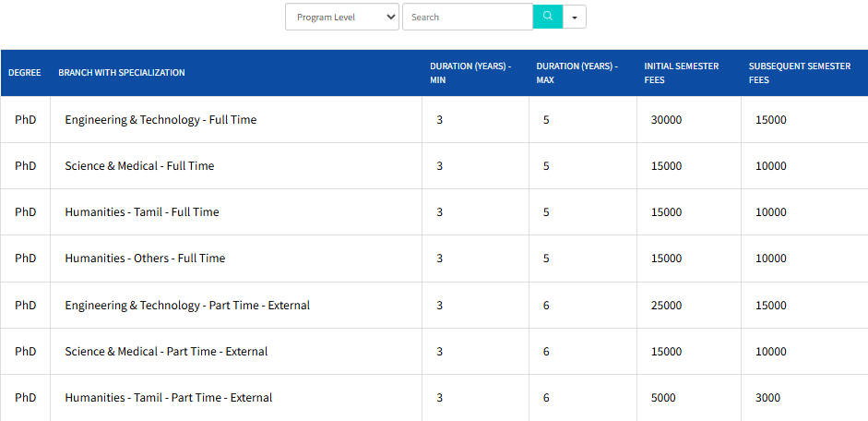
Task: Pick Humanities - Tamil - Part Time - External
Action: 169,398
